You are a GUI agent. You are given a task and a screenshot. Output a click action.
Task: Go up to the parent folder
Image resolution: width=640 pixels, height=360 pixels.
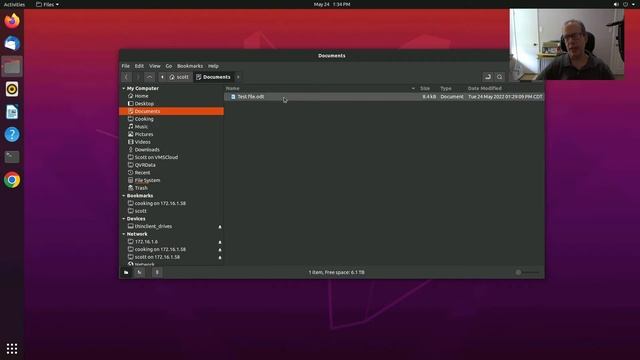pos(149,77)
